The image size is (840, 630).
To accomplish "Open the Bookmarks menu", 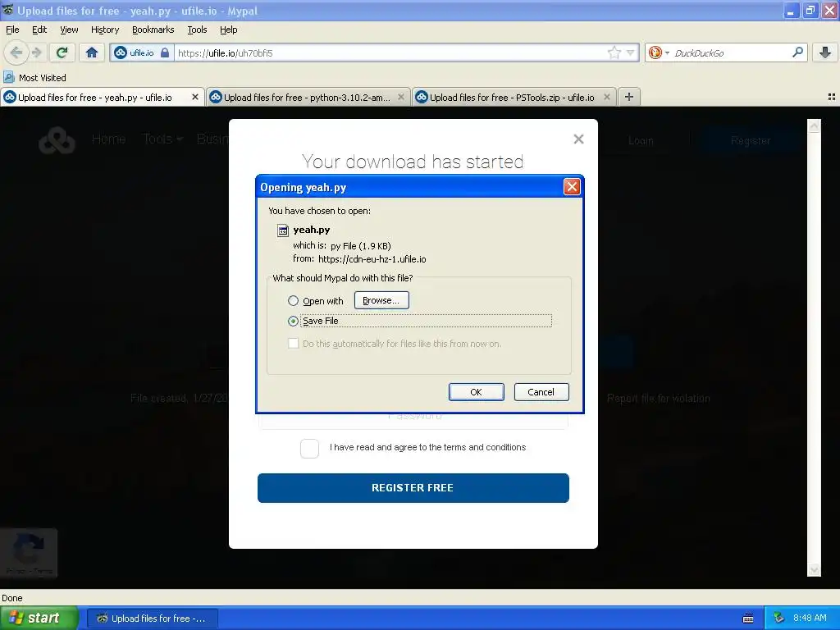I will coord(153,30).
